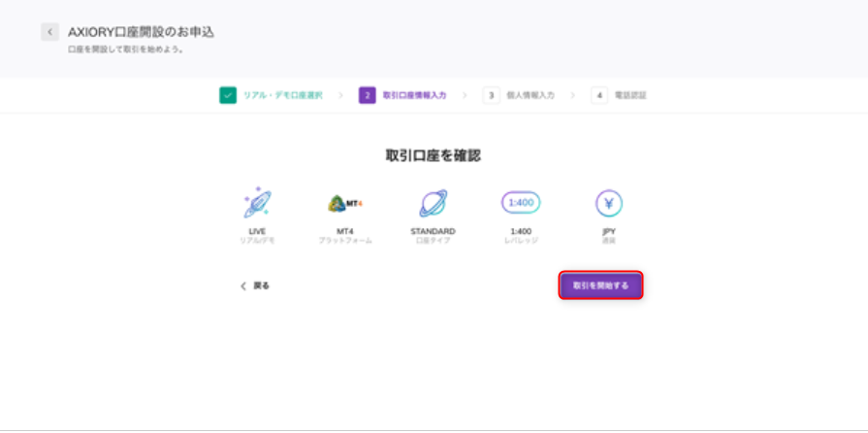
Task: Select the JPY yen currency icon
Action: 608,203
